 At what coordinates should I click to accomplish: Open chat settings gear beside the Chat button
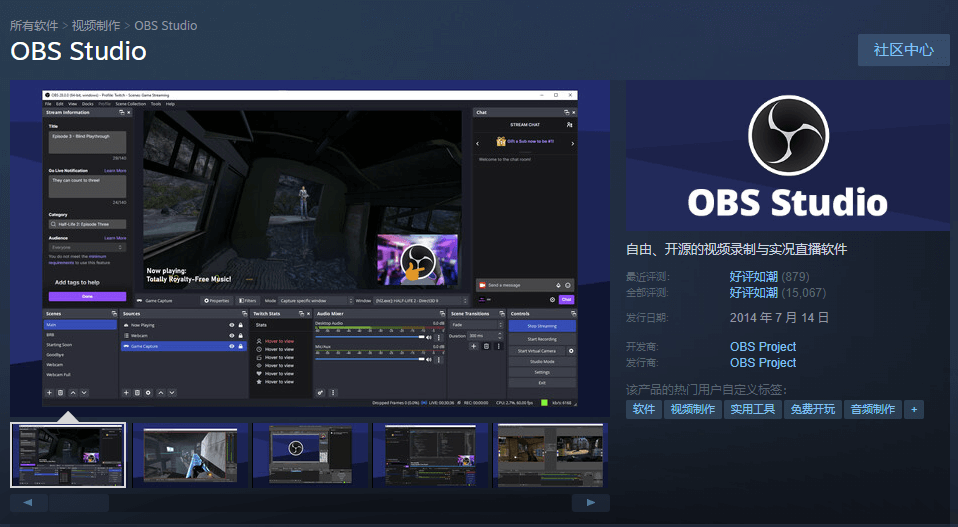(x=552, y=299)
